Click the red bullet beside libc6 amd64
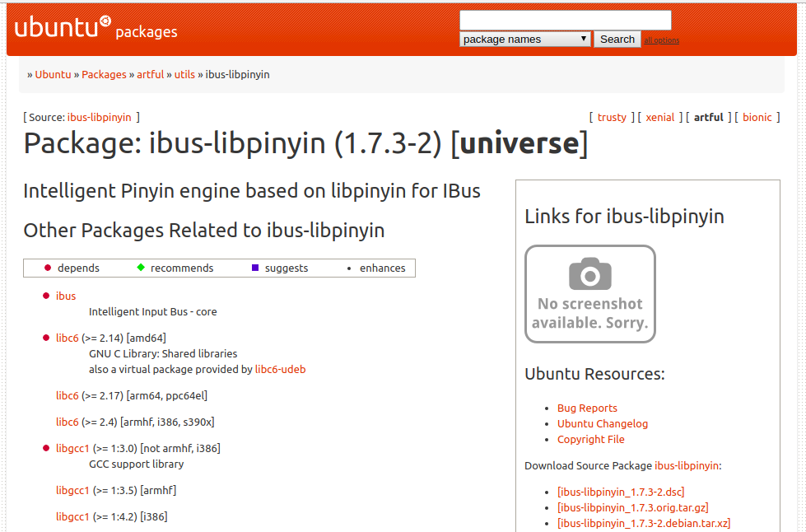The height and width of the screenshot is (532, 806). pos(46,338)
